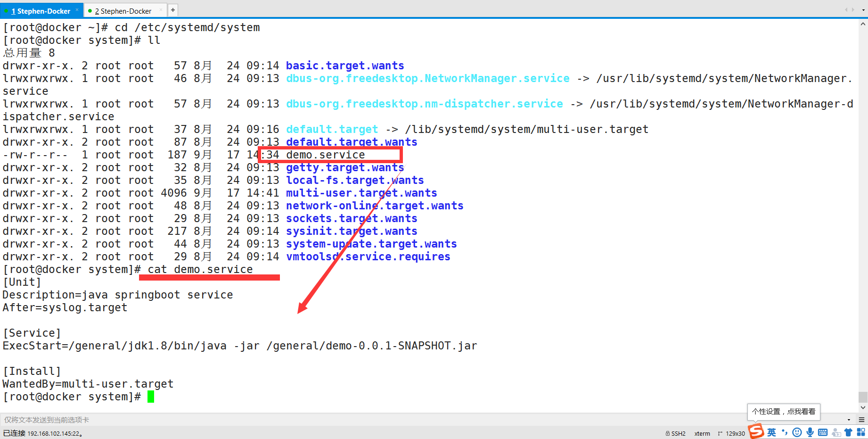
Task: Switch to the 2 Stephen-Docker tab
Action: coord(123,11)
